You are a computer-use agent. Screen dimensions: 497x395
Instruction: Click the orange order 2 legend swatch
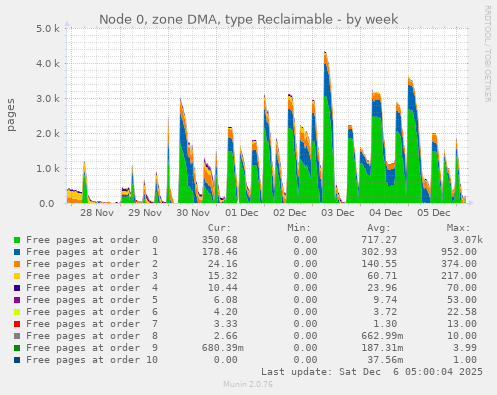coord(17,264)
